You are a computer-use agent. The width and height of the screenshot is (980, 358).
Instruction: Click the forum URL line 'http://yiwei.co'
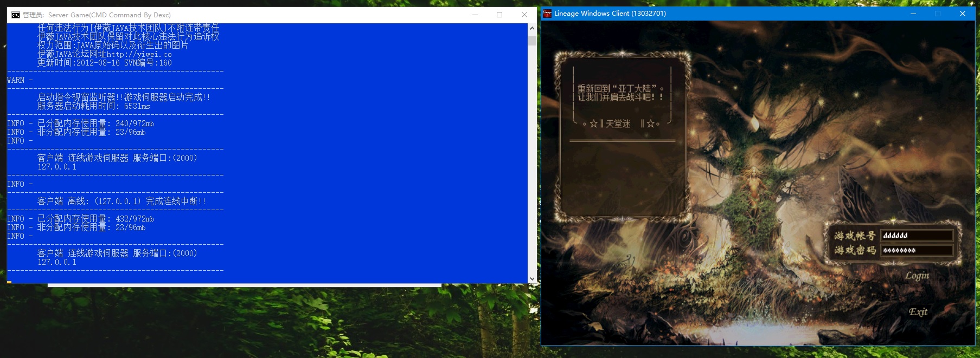(x=105, y=54)
